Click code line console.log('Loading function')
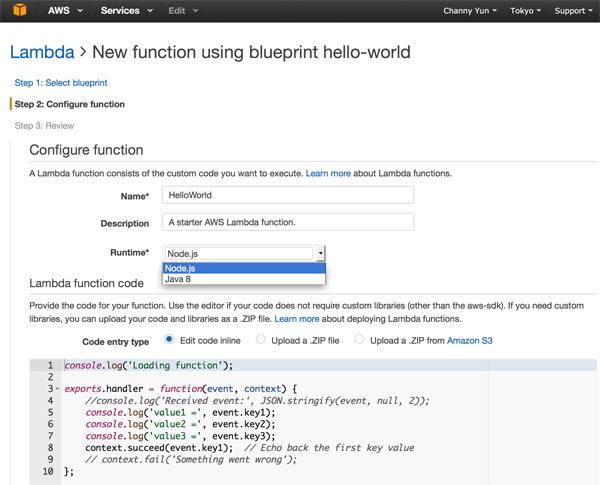 [x=148, y=366]
